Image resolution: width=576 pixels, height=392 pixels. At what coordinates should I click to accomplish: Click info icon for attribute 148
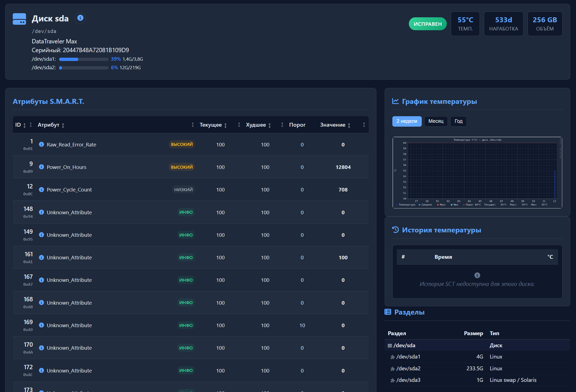(42, 212)
